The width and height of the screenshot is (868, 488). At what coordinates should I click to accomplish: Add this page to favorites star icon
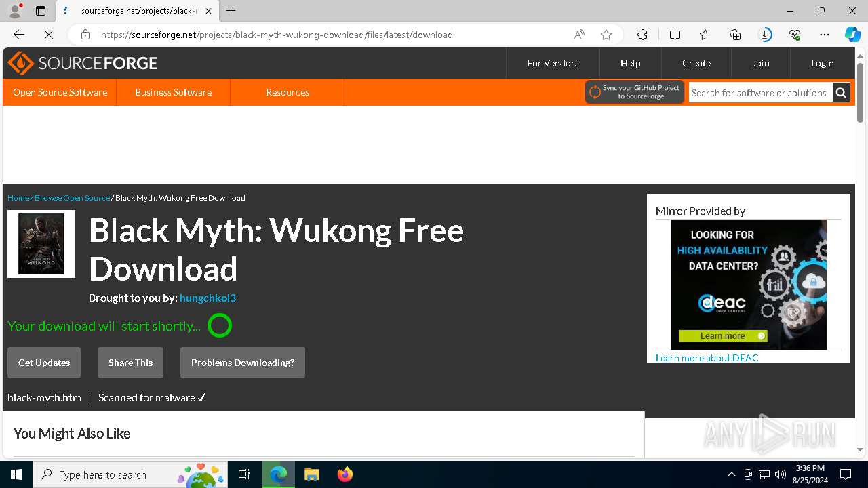[x=606, y=35]
